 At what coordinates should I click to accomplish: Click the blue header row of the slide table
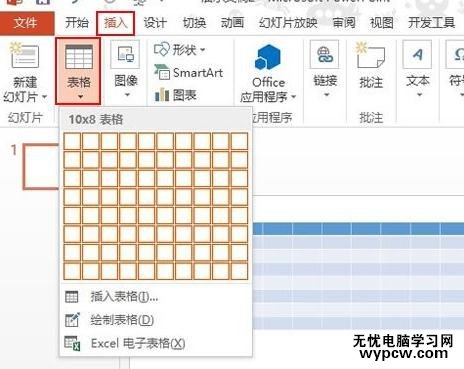pos(358,229)
